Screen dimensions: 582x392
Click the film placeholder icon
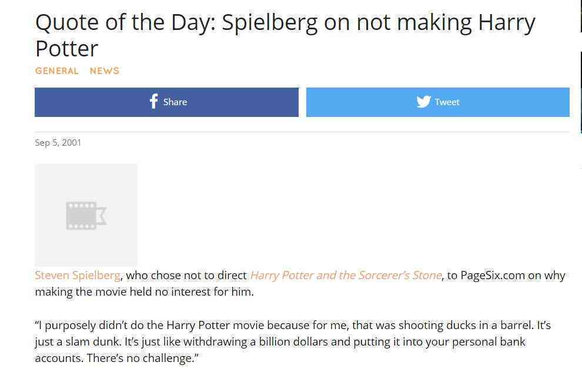pyautogui.click(x=86, y=215)
